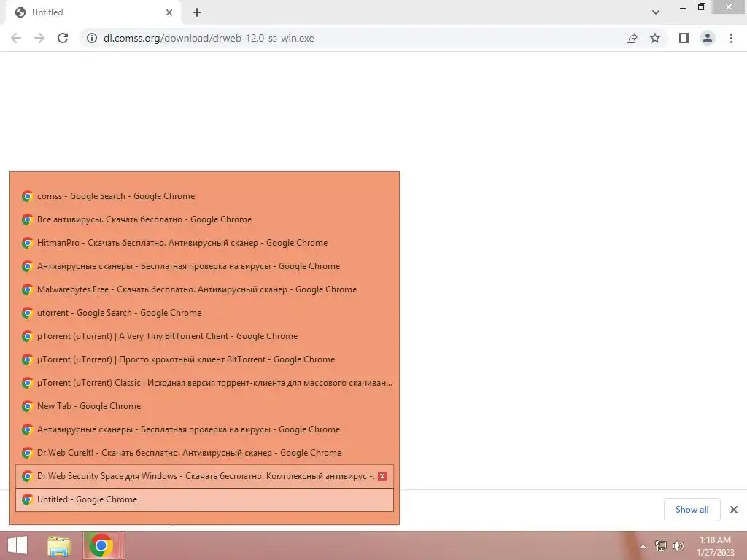Open volume control tray icon
Screen dimensions: 747x560
pos(678,545)
